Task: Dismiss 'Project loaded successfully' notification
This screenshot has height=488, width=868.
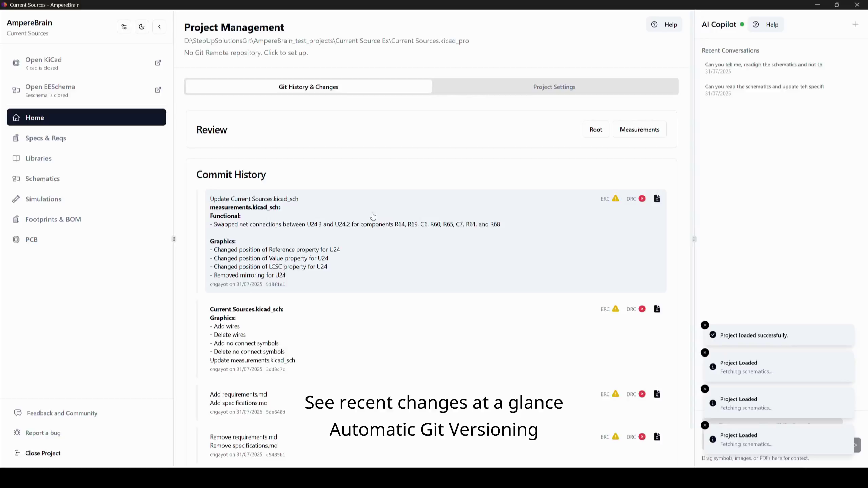Action: tap(705, 325)
